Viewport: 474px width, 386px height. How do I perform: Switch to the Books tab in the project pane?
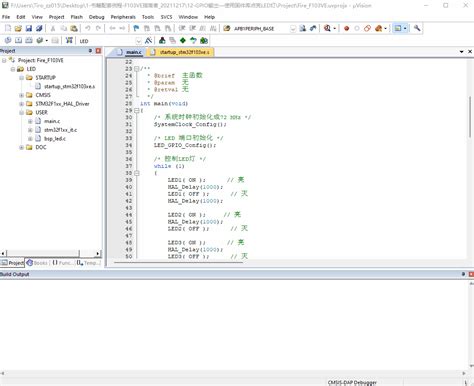37,263
